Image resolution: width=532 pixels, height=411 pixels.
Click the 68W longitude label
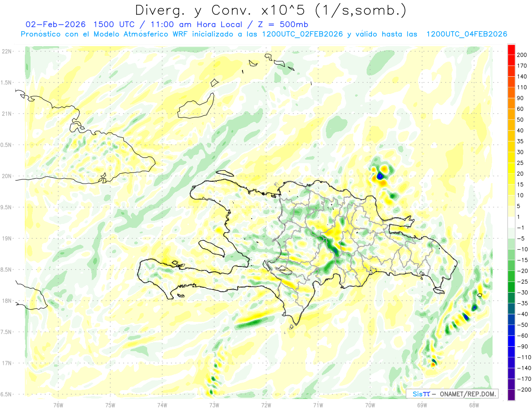pyautogui.click(x=474, y=405)
